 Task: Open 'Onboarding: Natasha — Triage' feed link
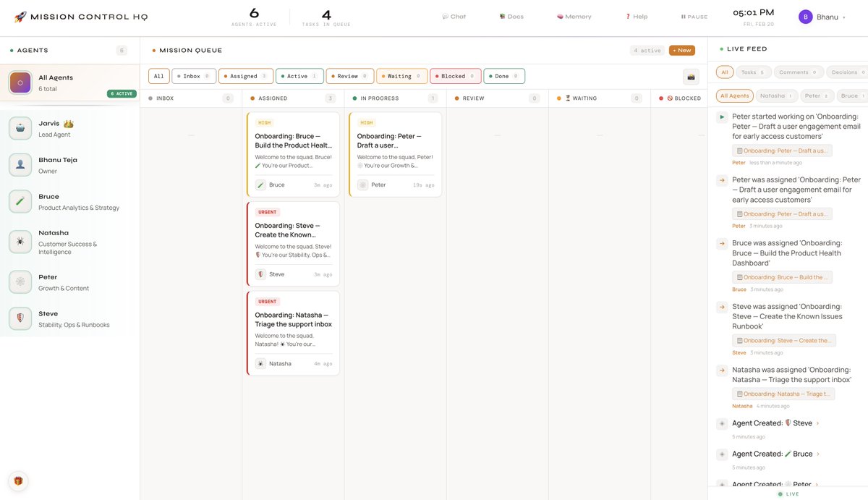coord(783,394)
